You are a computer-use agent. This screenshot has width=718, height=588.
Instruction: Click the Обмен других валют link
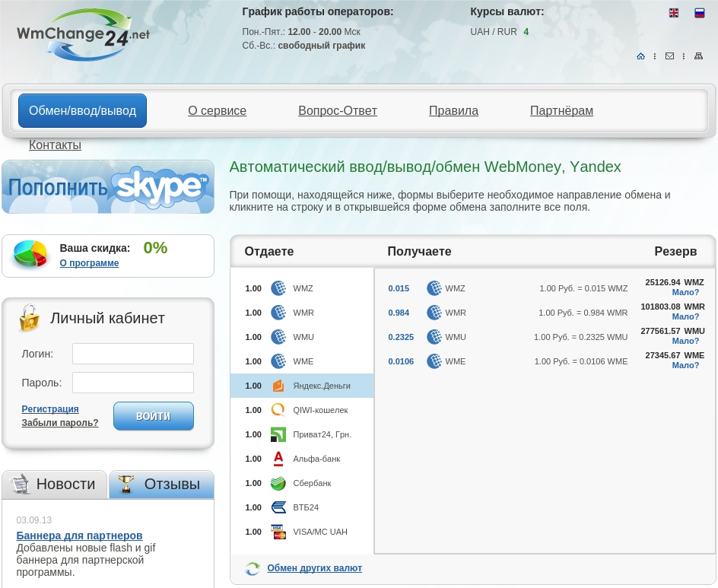click(x=315, y=568)
